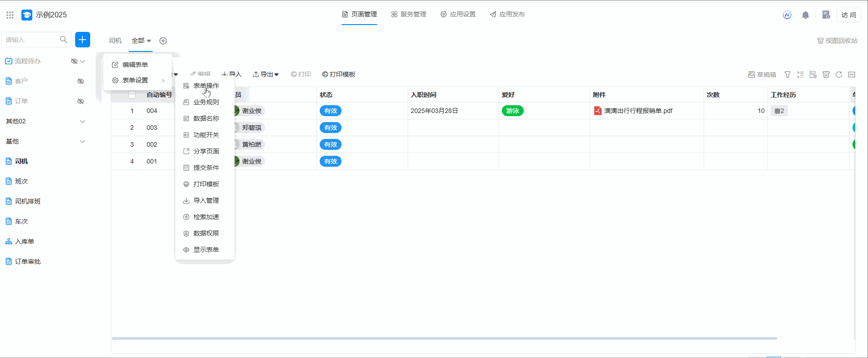Expand the 其他02 group

pos(82,122)
